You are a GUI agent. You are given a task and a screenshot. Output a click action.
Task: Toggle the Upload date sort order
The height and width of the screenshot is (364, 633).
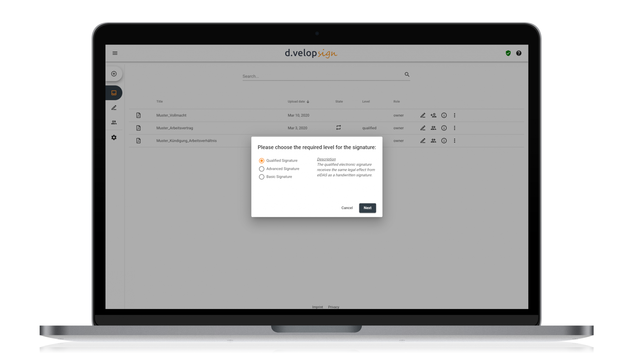(x=298, y=102)
